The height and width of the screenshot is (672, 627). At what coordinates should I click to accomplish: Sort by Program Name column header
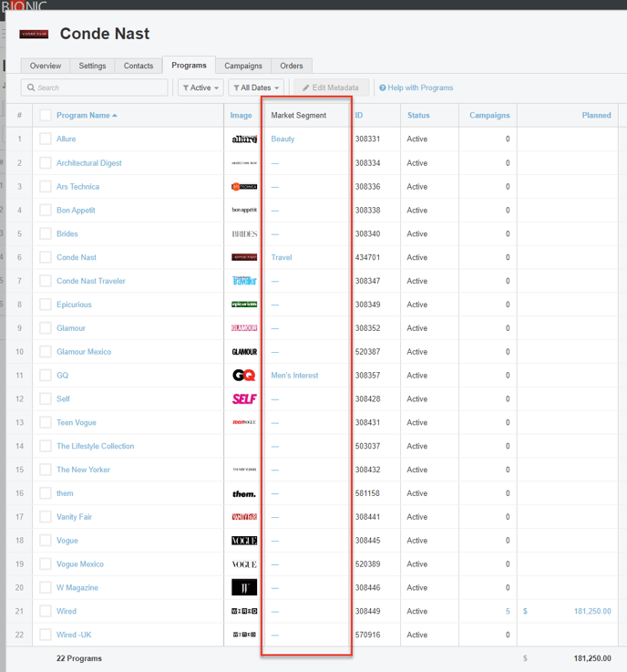coord(86,116)
